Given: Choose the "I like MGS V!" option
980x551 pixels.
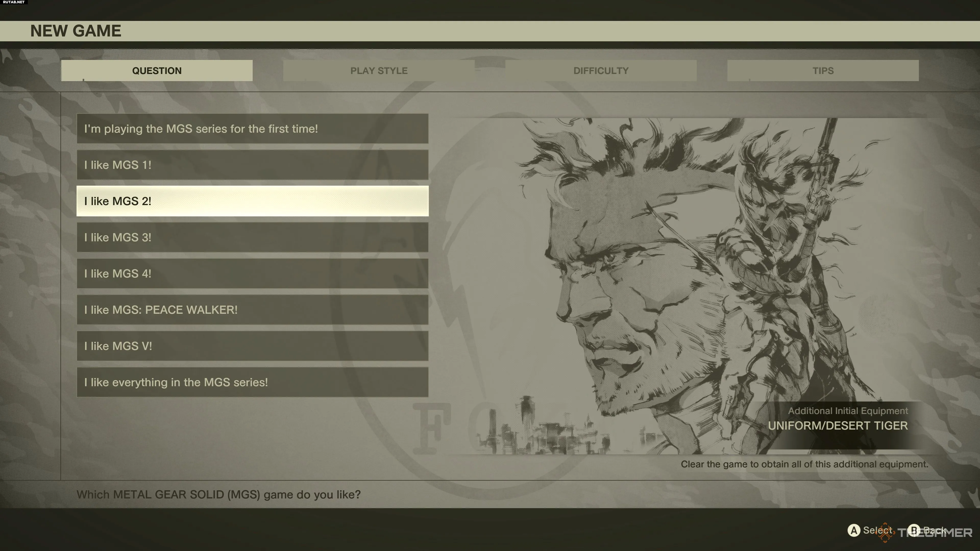Looking at the screenshot, I should point(253,346).
